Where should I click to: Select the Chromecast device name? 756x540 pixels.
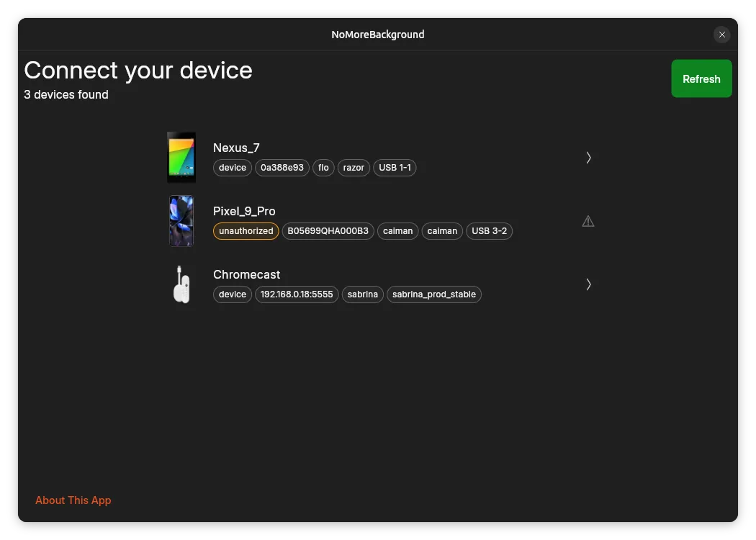click(246, 274)
